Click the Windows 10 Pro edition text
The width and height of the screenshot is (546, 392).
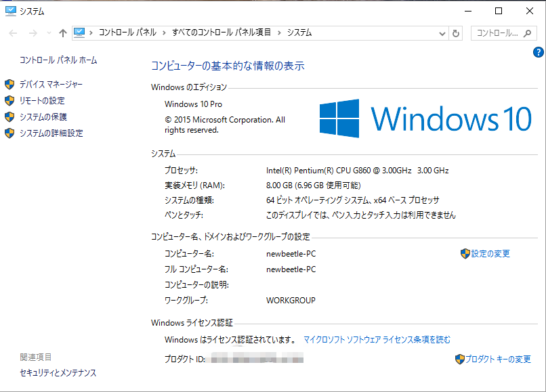point(193,104)
